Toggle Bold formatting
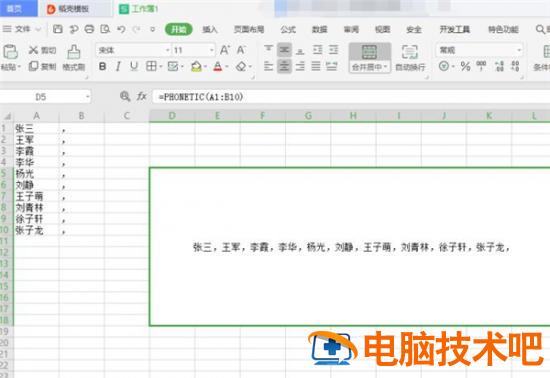 click(102, 66)
